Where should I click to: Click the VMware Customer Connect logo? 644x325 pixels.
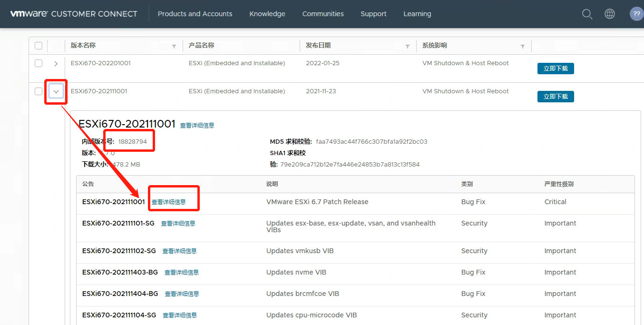[x=74, y=14]
